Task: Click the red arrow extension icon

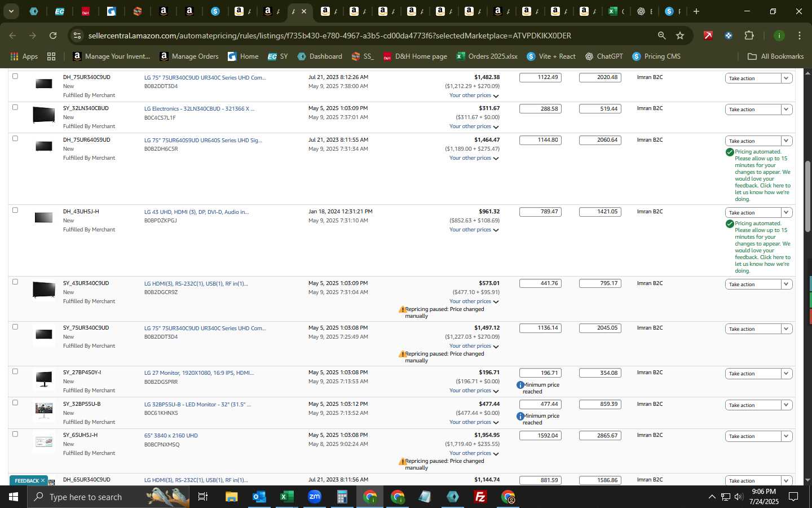Action: [708, 36]
